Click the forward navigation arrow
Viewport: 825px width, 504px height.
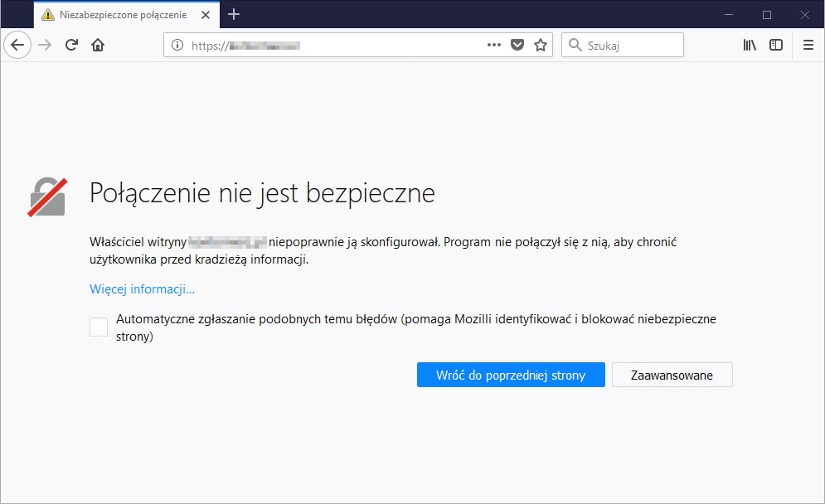point(46,45)
